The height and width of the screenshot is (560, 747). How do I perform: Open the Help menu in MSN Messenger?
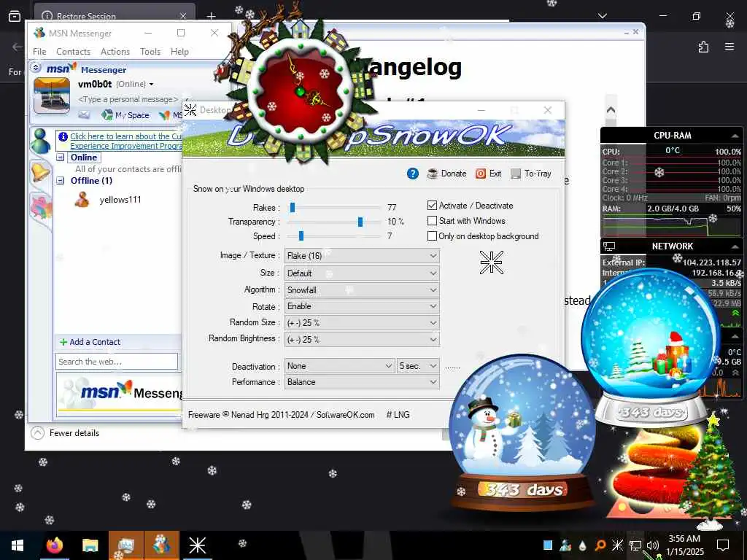(179, 52)
